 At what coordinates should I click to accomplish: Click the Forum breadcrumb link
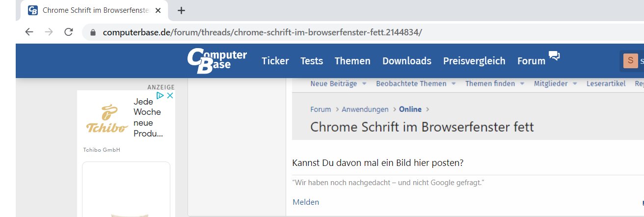(x=321, y=109)
